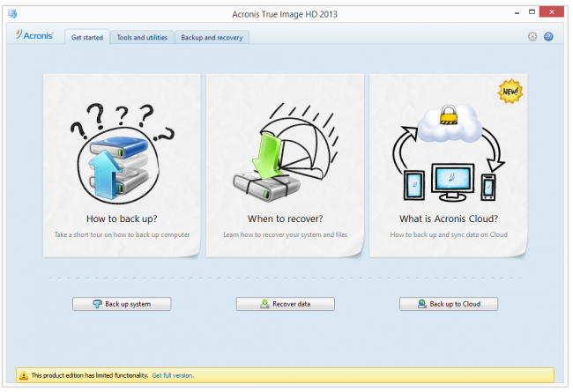Click the yellow warning triangle icon
This screenshot has height=392, width=573.
24,375
